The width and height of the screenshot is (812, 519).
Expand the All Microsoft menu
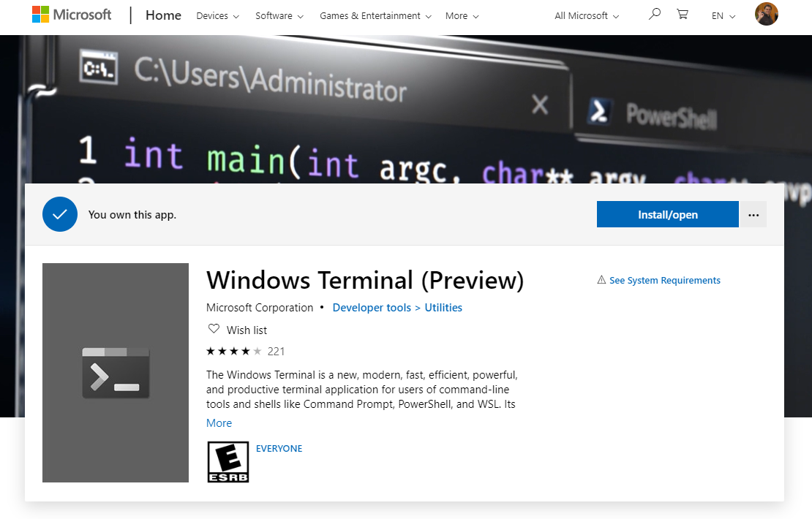587,16
